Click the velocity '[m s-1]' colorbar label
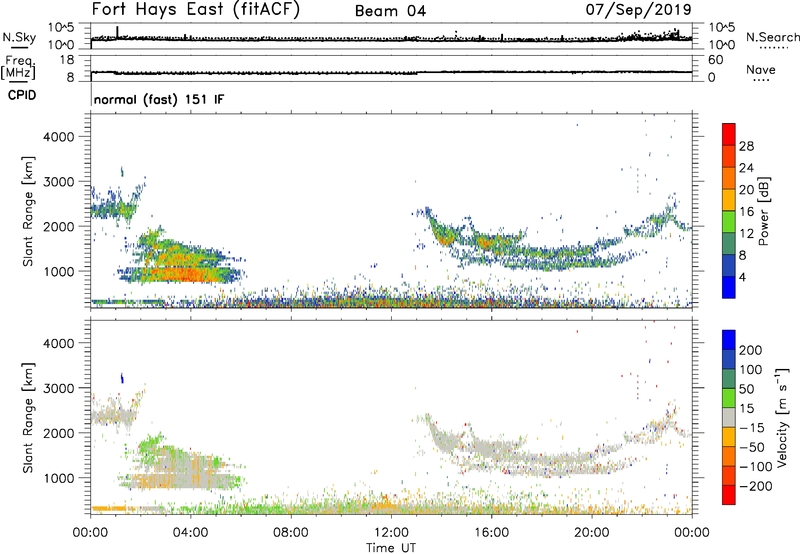The image size is (800, 554). [781, 417]
